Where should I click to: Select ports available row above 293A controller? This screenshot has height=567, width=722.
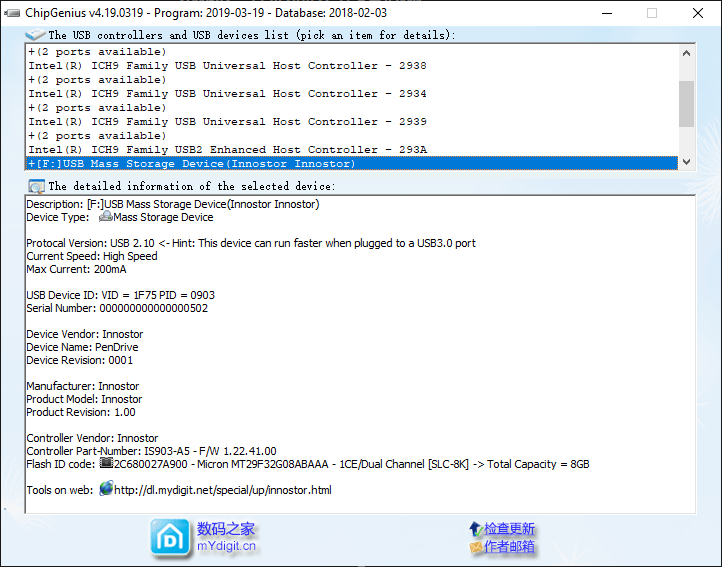pyautogui.click(x=351, y=136)
